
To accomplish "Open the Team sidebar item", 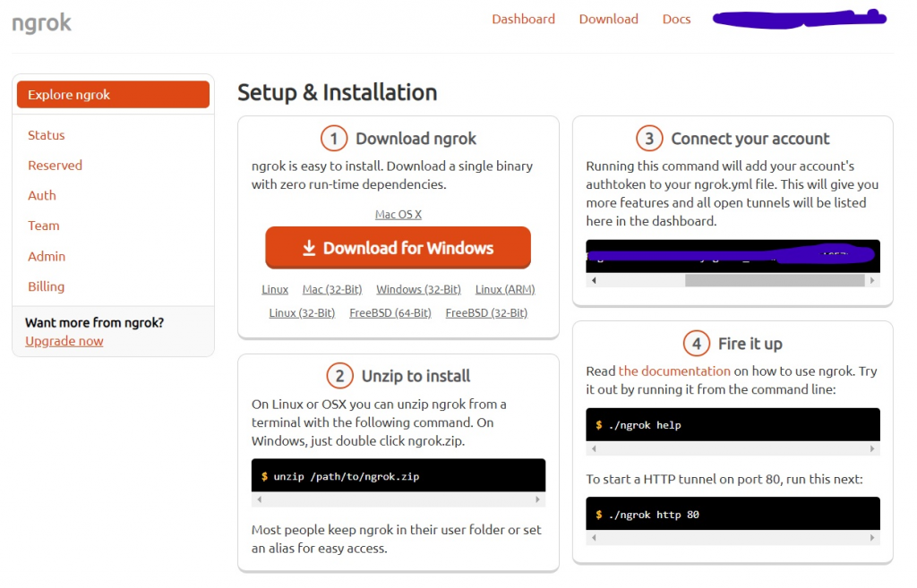I will pos(44,226).
